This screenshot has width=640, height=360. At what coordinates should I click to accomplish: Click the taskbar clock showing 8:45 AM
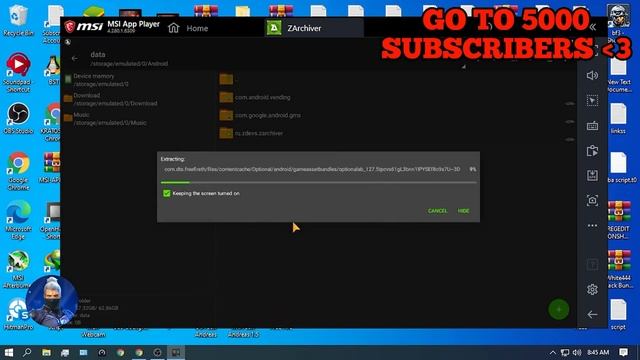tap(598, 352)
